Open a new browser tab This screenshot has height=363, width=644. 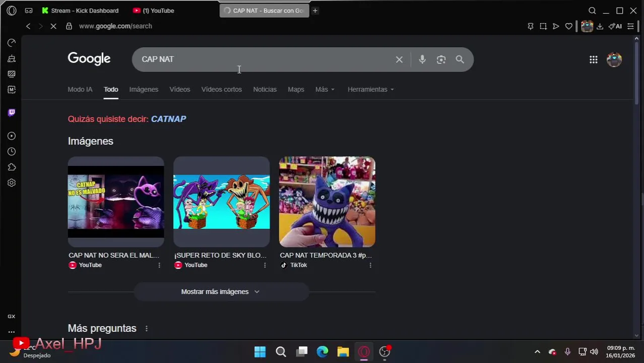[315, 11]
